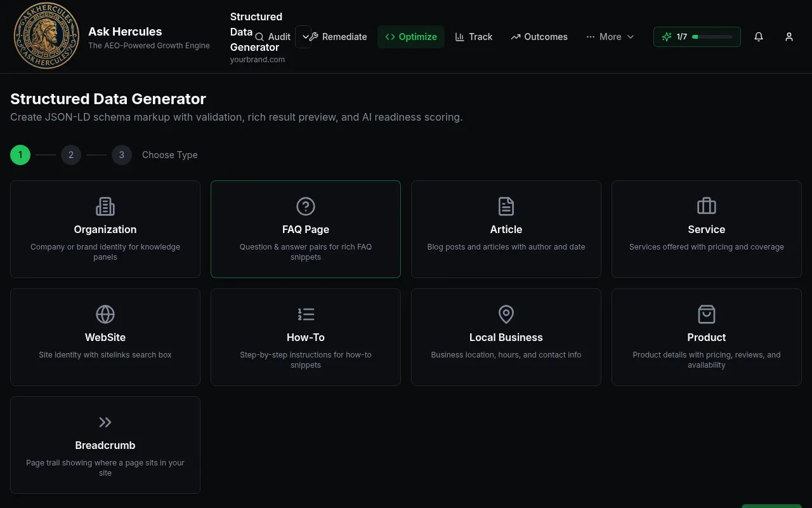Click Local Business description text
This screenshot has width=812, height=508.
tap(506, 355)
